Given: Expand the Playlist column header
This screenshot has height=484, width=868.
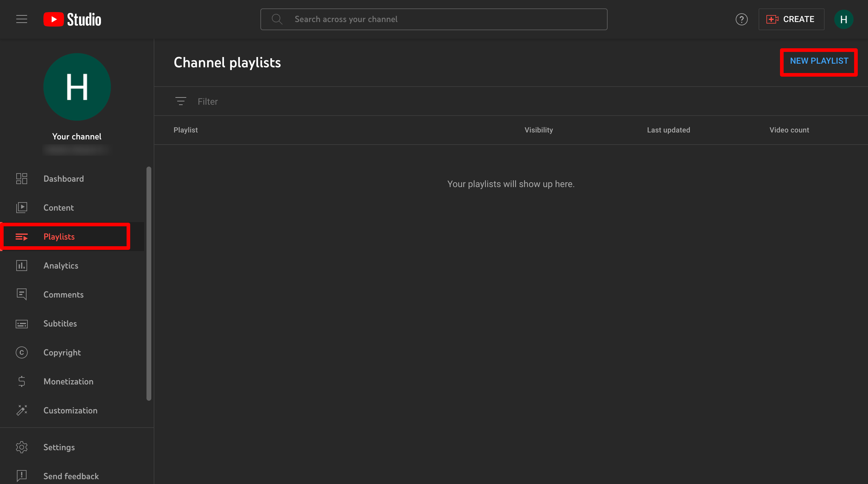Looking at the screenshot, I should 185,130.
